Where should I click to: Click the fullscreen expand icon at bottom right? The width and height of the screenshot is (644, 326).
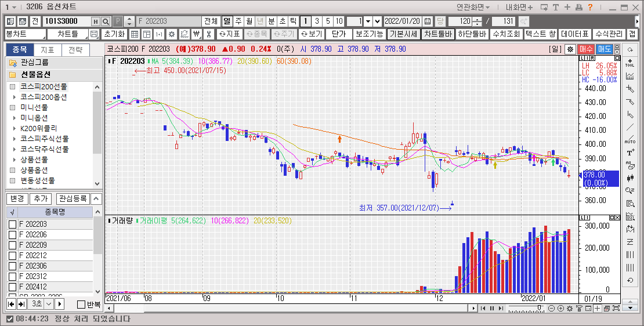point(616,309)
